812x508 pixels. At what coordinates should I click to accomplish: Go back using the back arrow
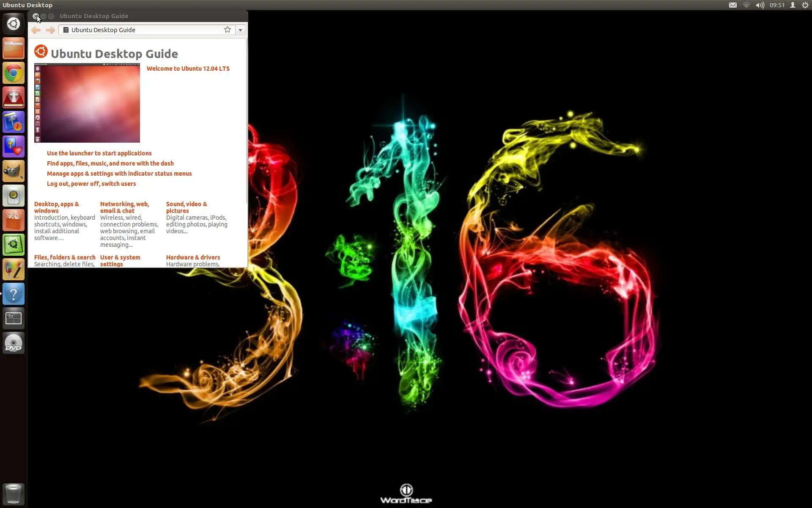coord(36,30)
